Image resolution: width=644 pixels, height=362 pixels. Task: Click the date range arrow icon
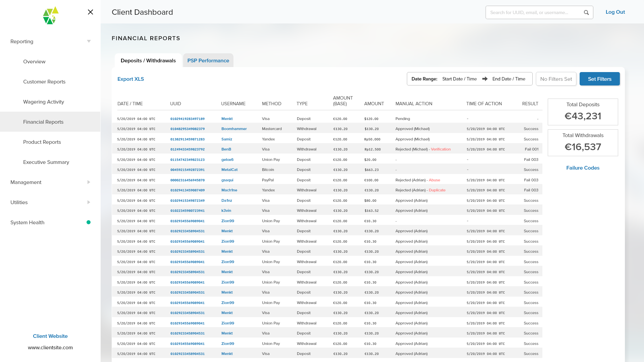click(x=485, y=79)
